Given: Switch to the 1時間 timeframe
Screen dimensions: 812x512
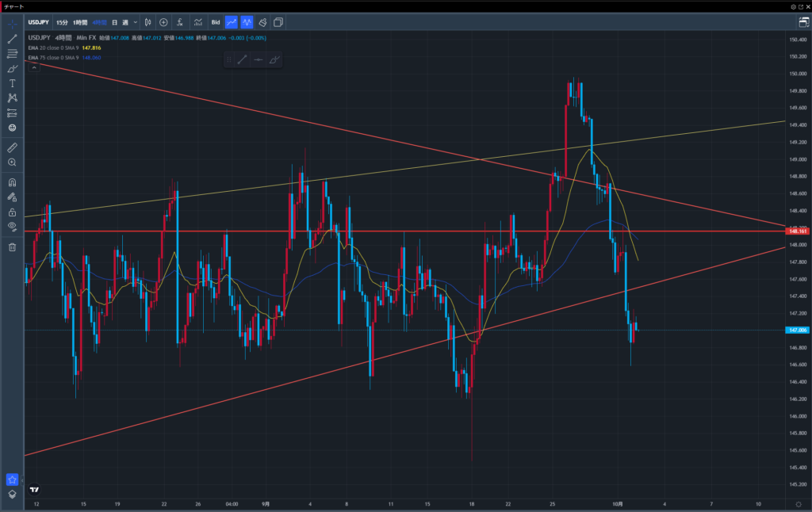Looking at the screenshot, I should pos(79,22).
